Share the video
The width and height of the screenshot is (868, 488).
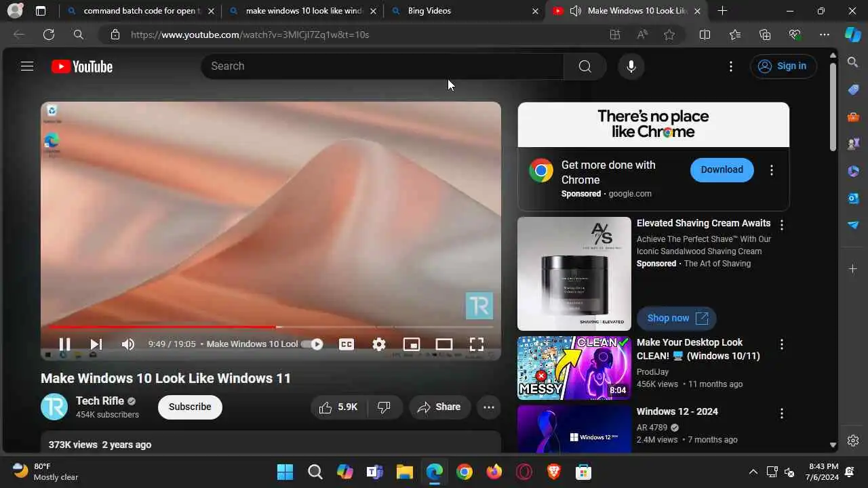tap(439, 407)
